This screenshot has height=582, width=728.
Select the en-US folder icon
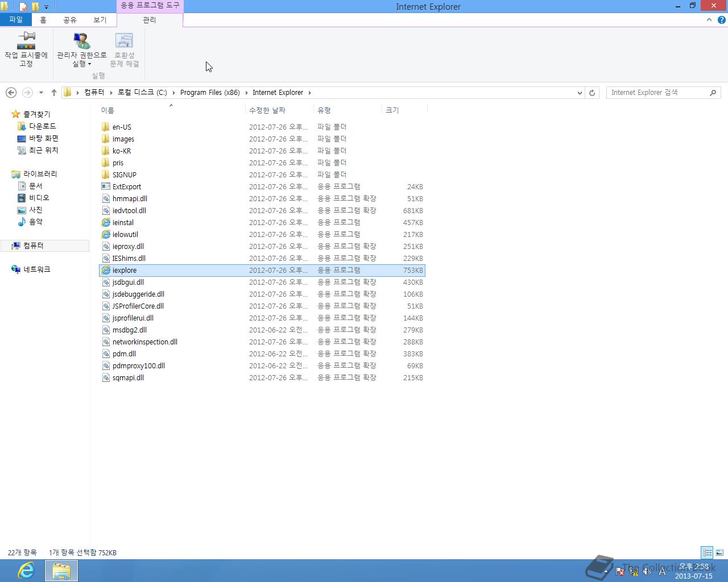pyautogui.click(x=106, y=127)
